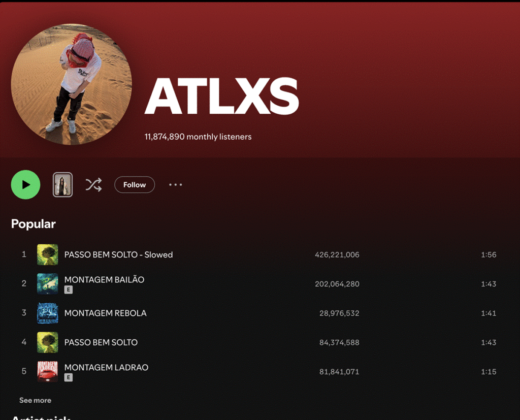The image size is (520, 420).
Task: Click the explicit badge under MONTAGEM LADRAO
Action: tap(69, 377)
